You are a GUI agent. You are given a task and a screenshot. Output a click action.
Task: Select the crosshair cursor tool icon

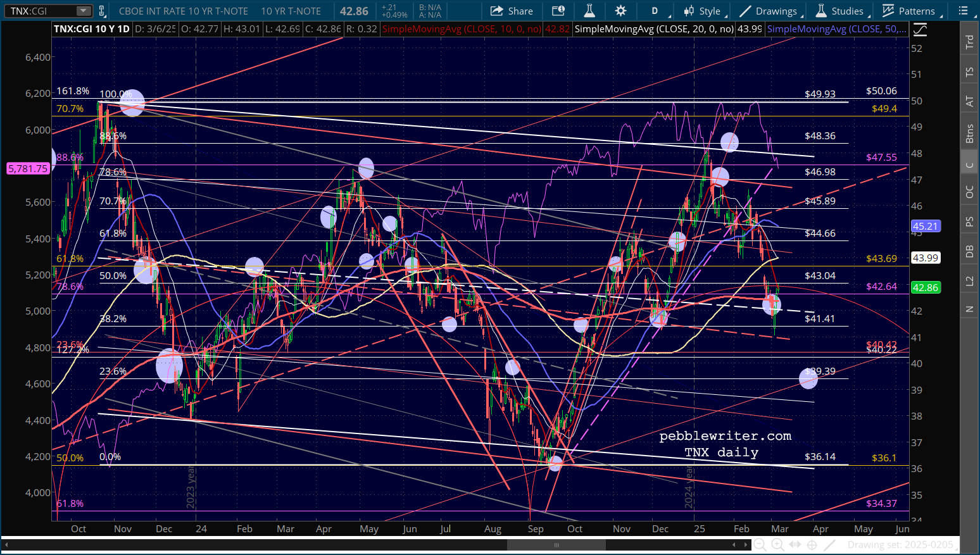tap(812, 545)
